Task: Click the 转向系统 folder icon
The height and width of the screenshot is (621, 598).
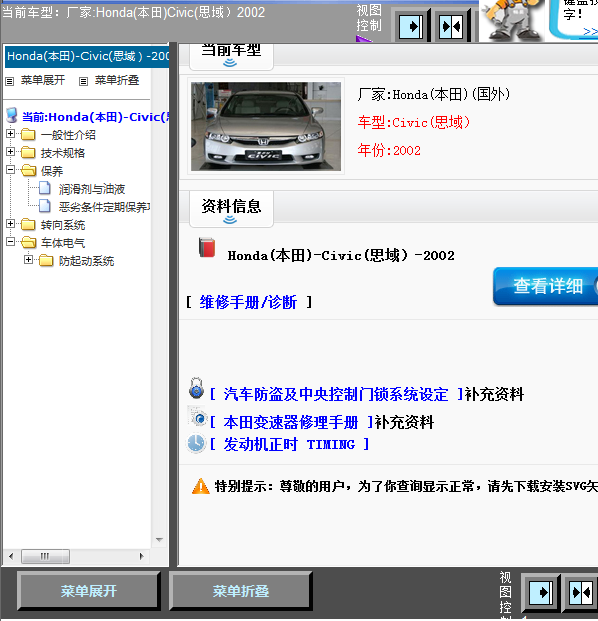Action: click(x=28, y=225)
